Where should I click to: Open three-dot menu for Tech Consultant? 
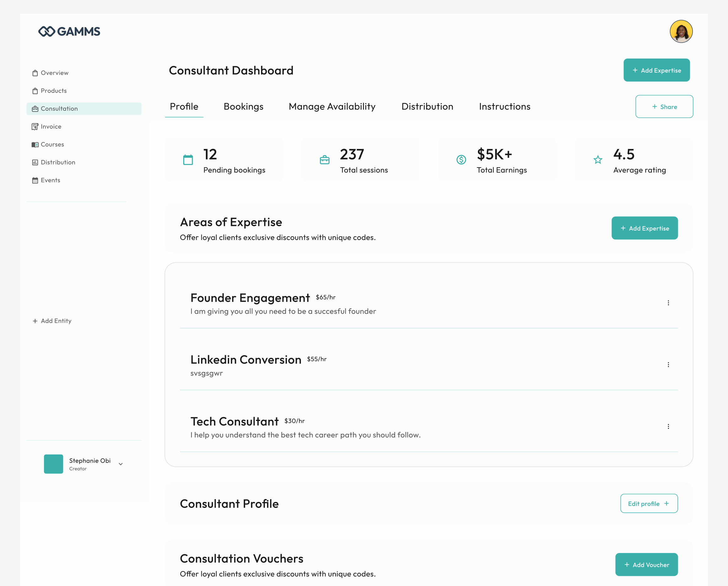tap(668, 427)
